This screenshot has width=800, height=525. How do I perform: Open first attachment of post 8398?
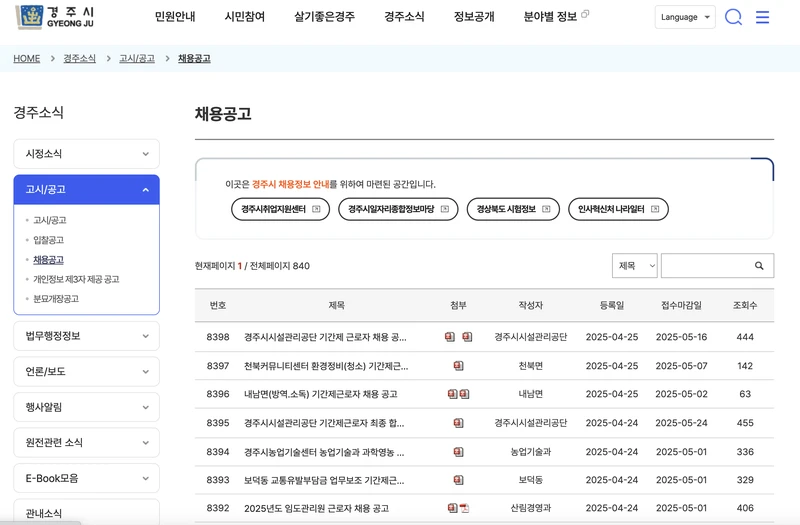[449, 337]
